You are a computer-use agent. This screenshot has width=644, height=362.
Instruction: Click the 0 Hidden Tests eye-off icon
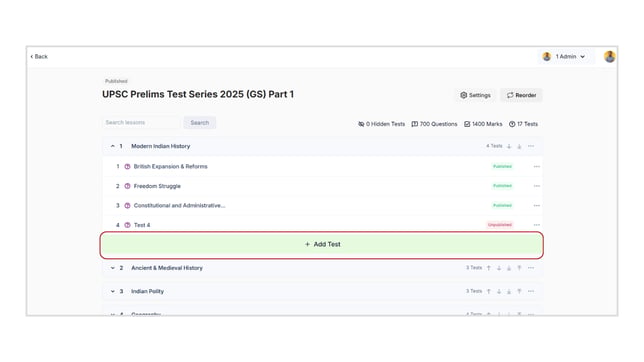[361, 124]
